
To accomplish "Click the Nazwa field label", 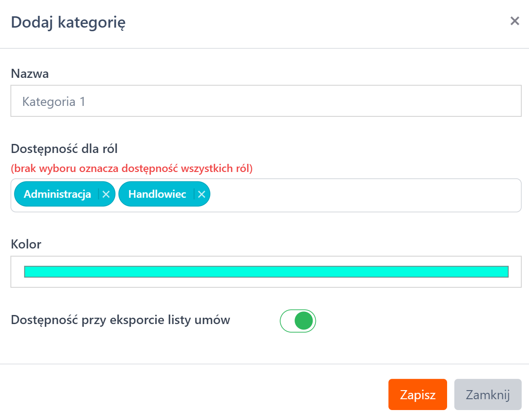I will pos(30,74).
